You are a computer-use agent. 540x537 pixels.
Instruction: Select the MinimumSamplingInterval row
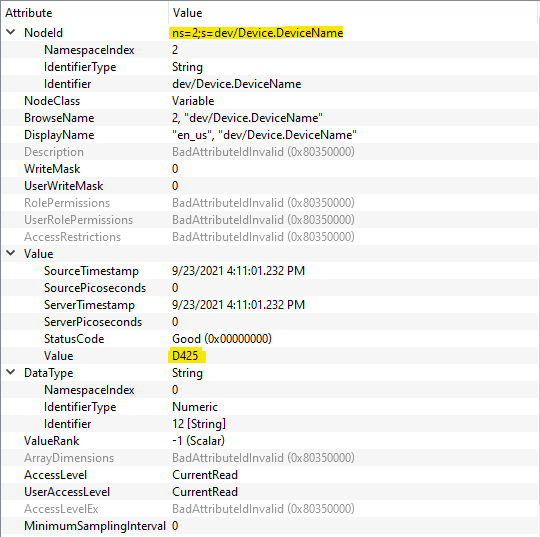pos(270,526)
